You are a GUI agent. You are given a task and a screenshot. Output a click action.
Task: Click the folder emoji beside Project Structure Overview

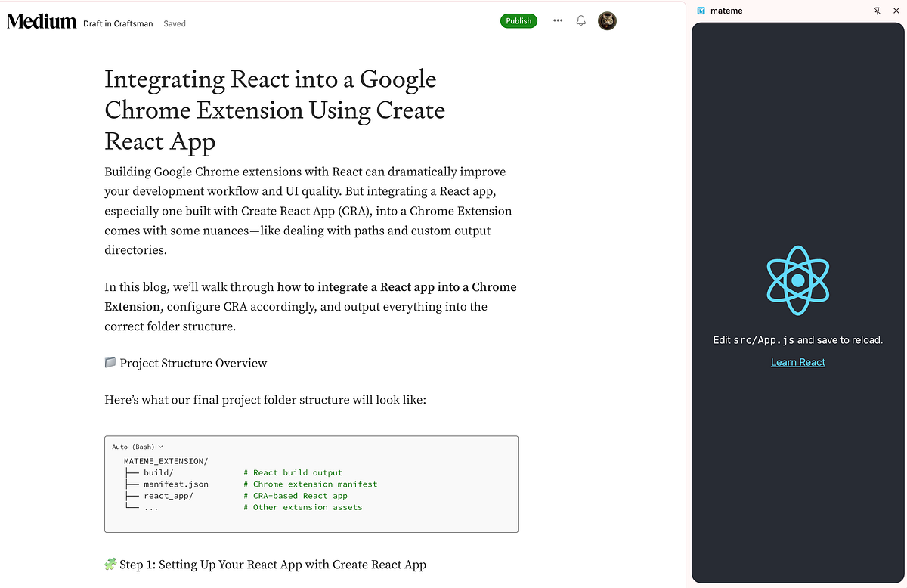click(110, 363)
